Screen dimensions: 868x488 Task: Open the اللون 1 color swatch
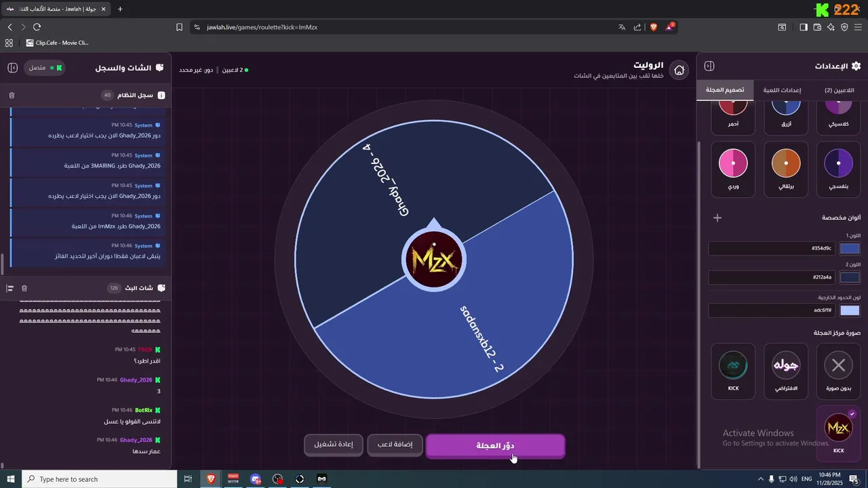click(850, 248)
